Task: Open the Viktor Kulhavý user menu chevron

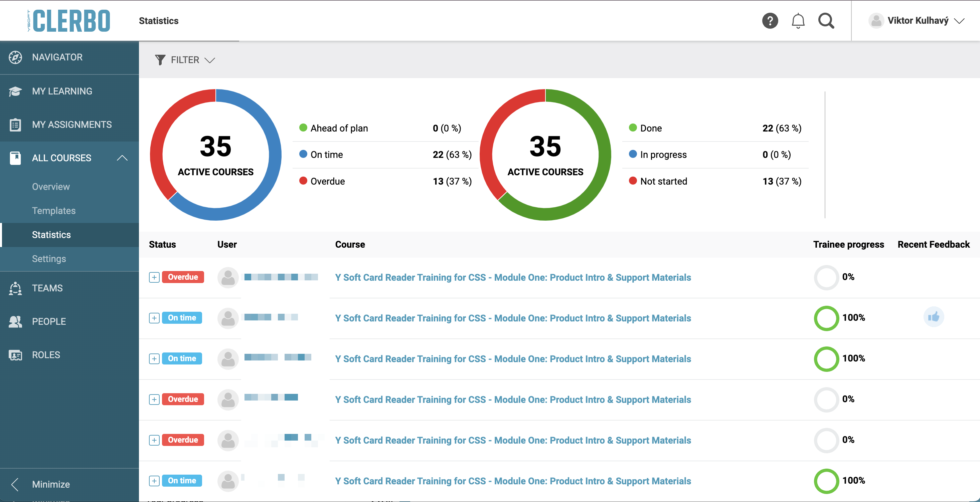Action: point(959,21)
